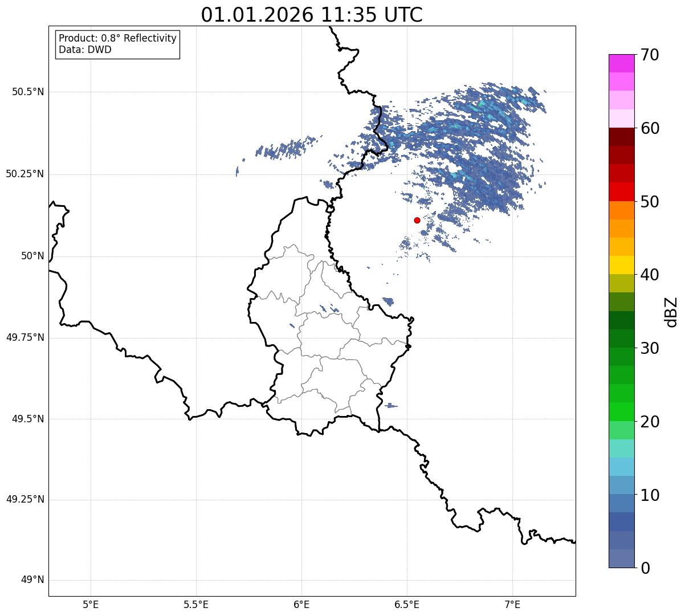The image size is (685, 616).
Task: Click the title 01.01.2026 11:35 UTC
Action: pos(312,15)
